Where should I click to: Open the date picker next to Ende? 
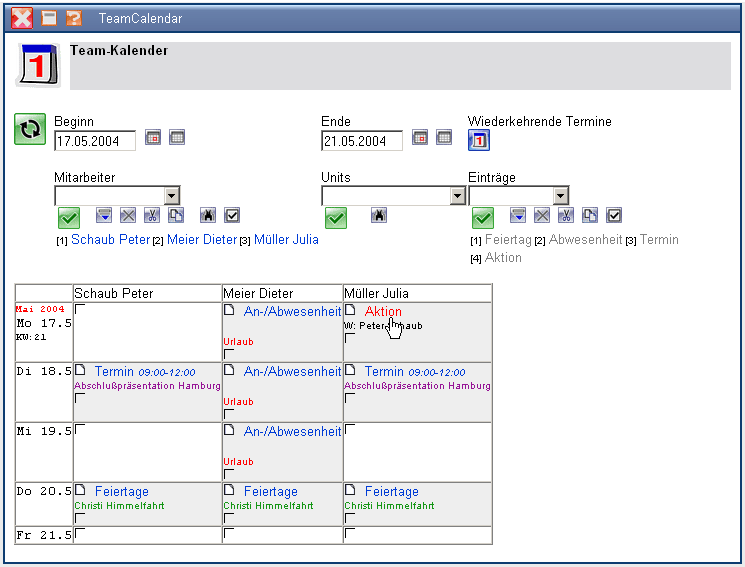pos(421,138)
